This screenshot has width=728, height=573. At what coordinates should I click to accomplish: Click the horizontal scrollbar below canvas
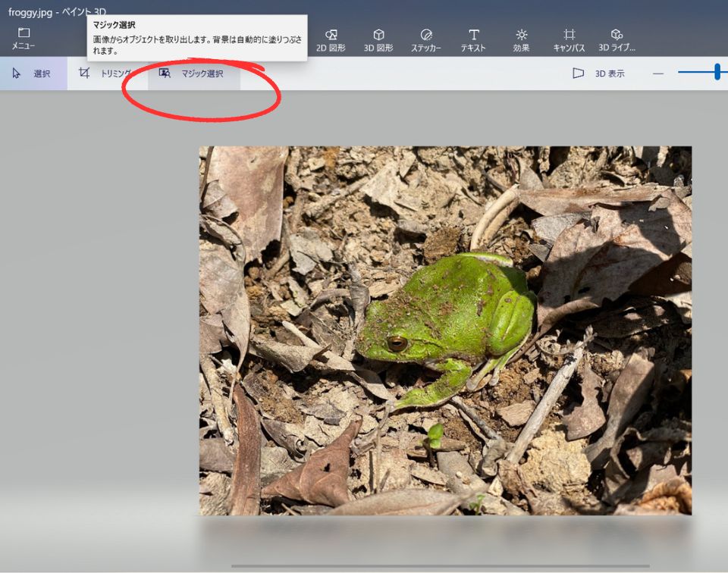[x=440, y=566]
